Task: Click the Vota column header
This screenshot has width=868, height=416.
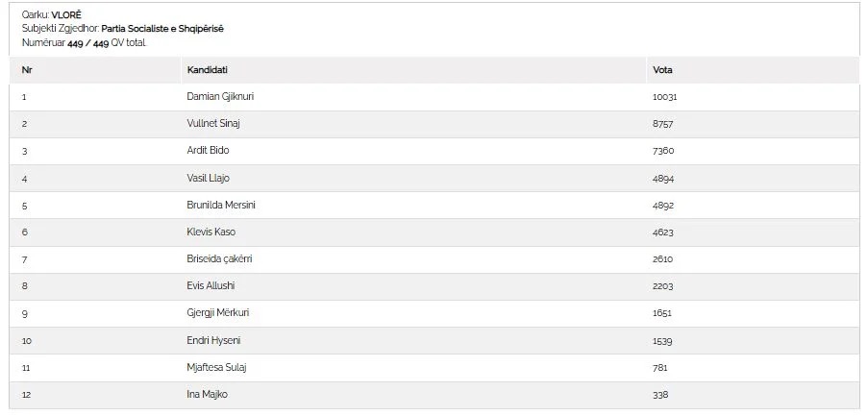Action: (x=662, y=70)
